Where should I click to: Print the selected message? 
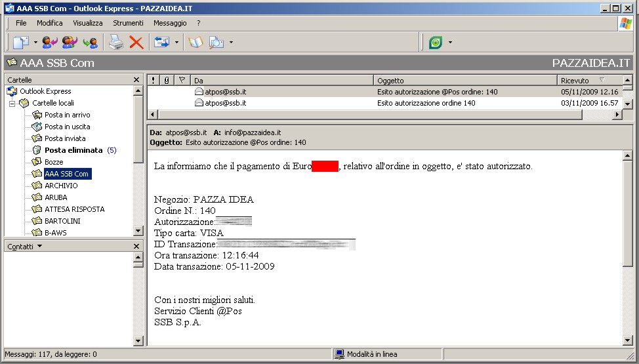[x=116, y=42]
